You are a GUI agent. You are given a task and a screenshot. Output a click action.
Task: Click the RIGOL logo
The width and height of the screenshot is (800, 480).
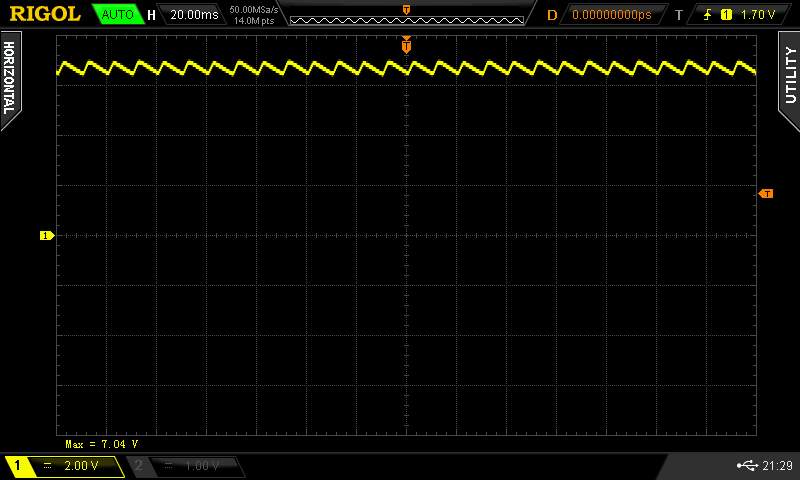(x=45, y=14)
